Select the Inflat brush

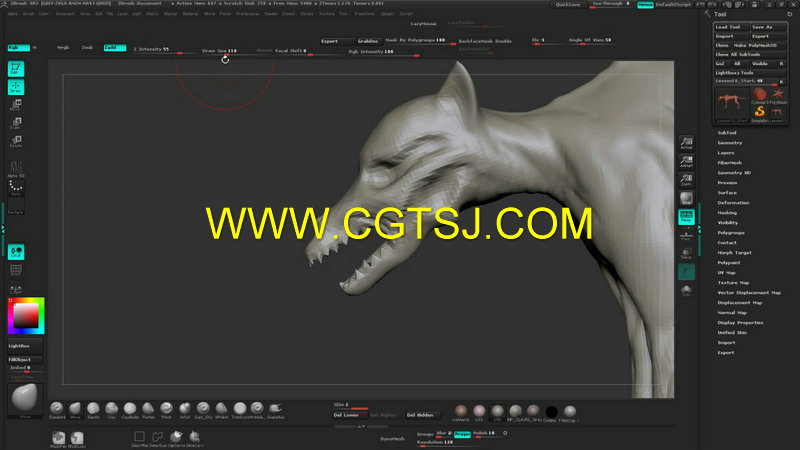click(185, 409)
